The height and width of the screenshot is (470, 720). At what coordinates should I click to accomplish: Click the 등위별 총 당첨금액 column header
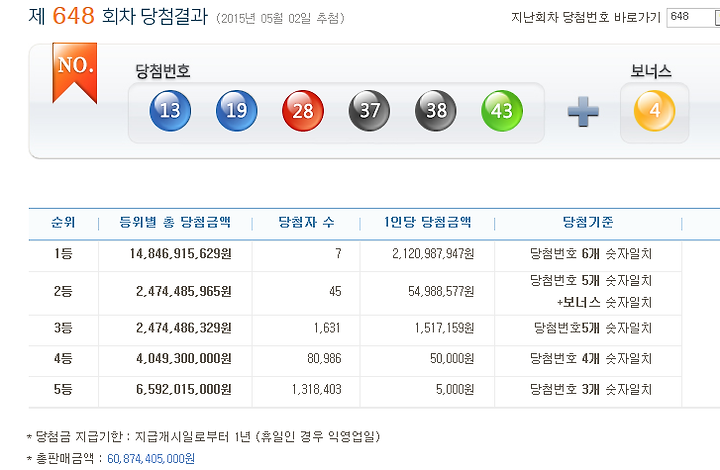pos(175,223)
